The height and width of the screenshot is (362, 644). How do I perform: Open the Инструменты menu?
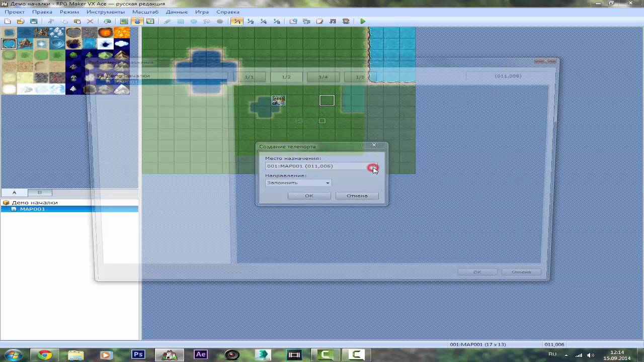(x=106, y=12)
